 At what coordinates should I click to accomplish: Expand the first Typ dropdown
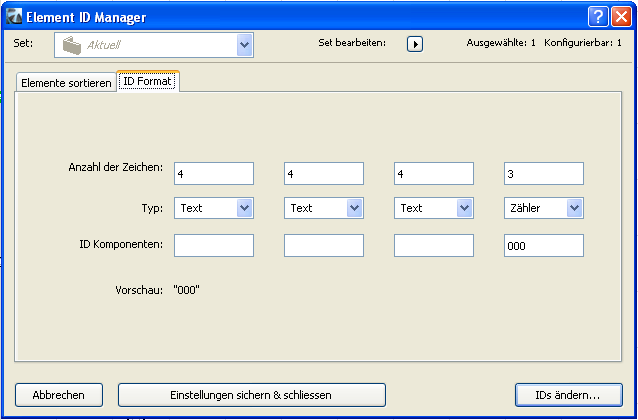click(x=244, y=208)
